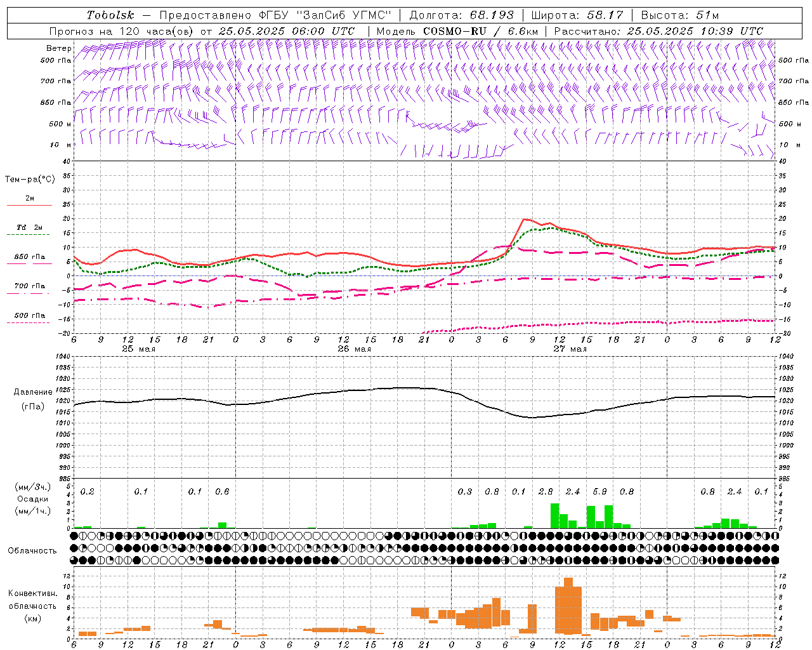Click the 'Tobolsk' station title

pos(111,15)
